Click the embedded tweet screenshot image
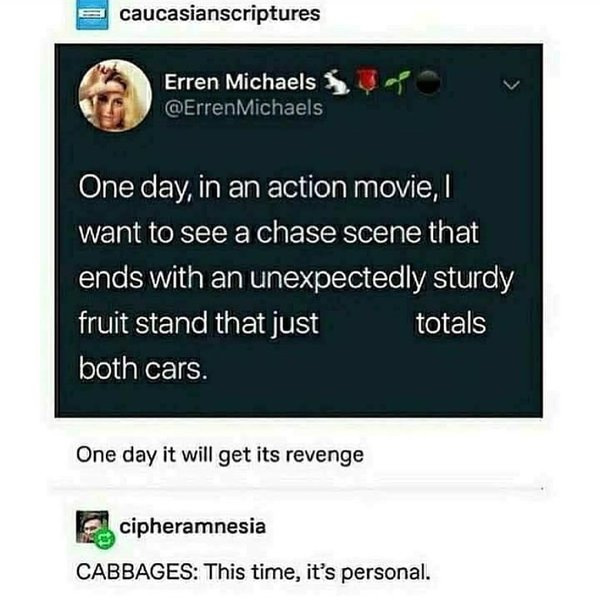The width and height of the screenshot is (600, 600). click(x=298, y=231)
